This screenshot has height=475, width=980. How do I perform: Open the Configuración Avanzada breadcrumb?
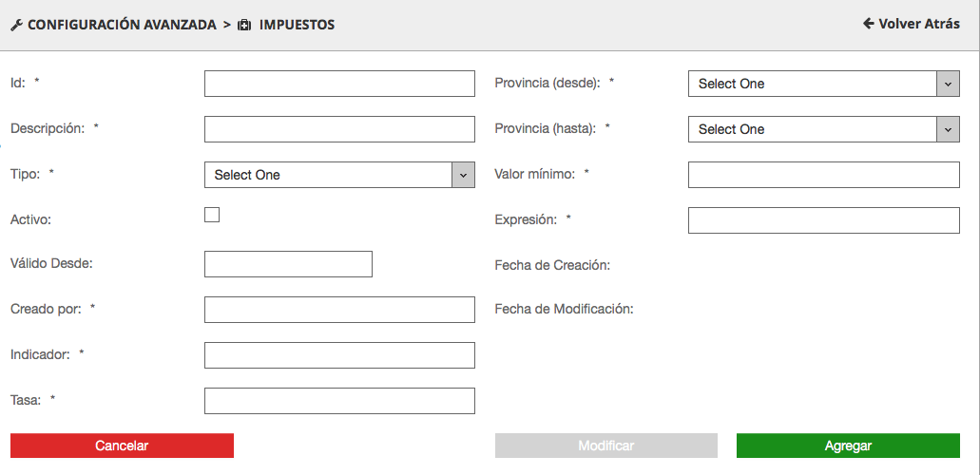[122, 25]
